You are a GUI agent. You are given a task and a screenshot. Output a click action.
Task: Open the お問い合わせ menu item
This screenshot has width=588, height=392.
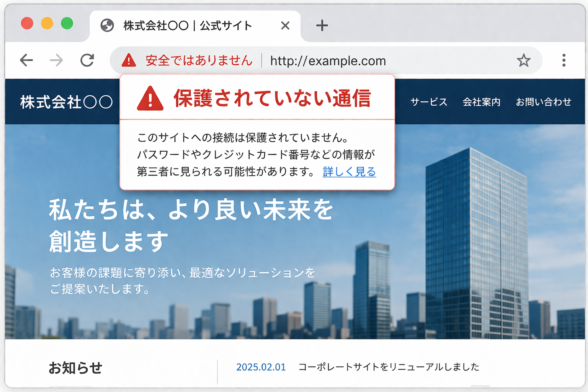[544, 102]
